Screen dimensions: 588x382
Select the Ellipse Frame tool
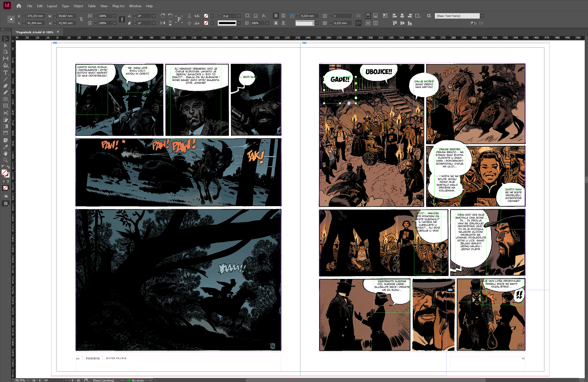tap(6, 99)
